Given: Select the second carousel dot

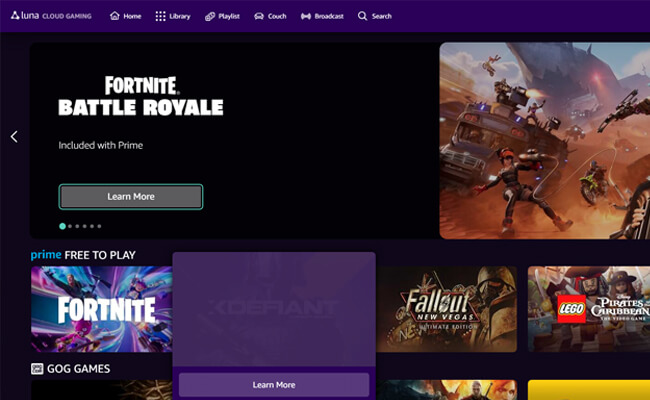Looking at the screenshot, I should click(x=70, y=226).
